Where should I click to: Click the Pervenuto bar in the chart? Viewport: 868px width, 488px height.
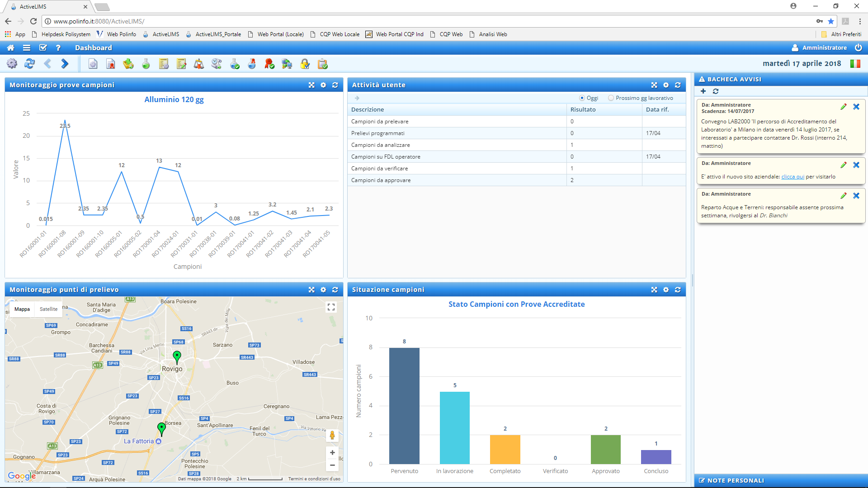tap(404, 406)
